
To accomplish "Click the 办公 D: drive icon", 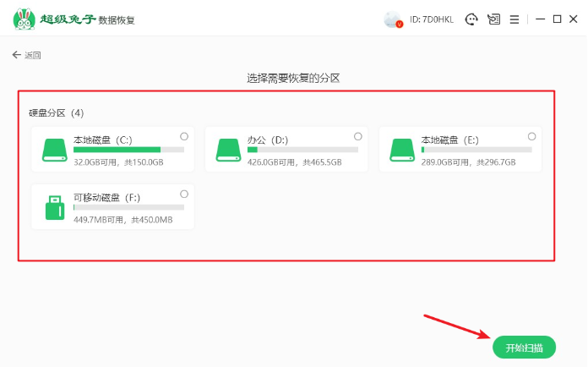I will [x=228, y=150].
